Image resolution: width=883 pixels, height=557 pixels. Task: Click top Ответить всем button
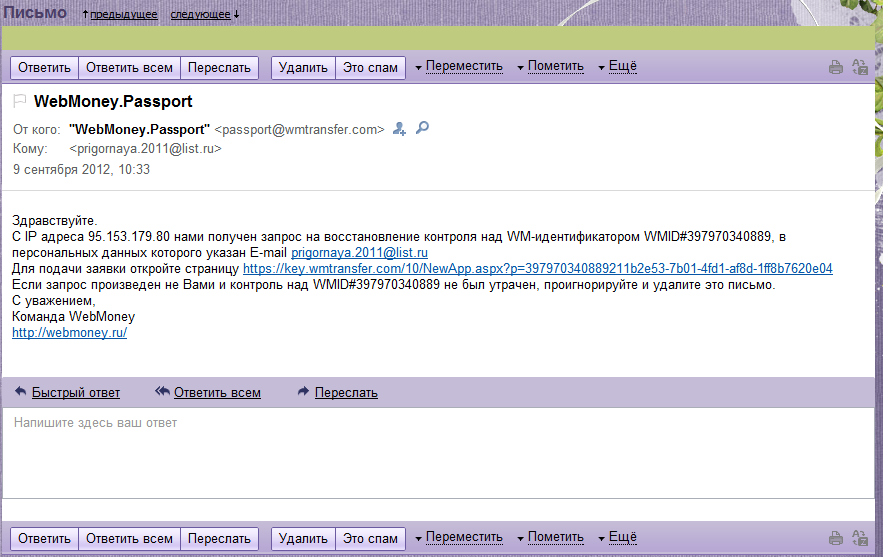point(130,68)
